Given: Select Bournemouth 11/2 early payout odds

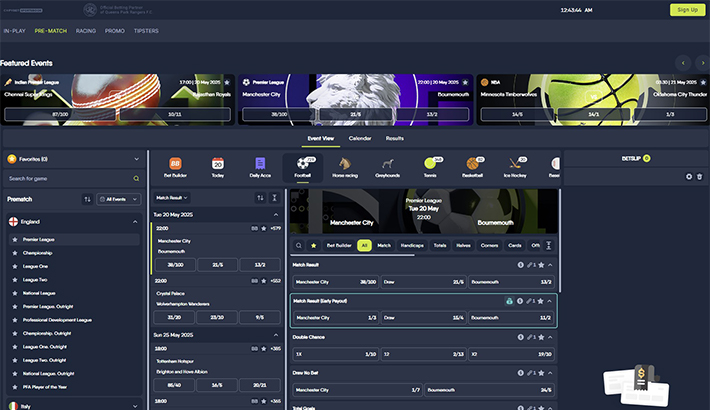Looking at the screenshot, I should [x=511, y=318].
